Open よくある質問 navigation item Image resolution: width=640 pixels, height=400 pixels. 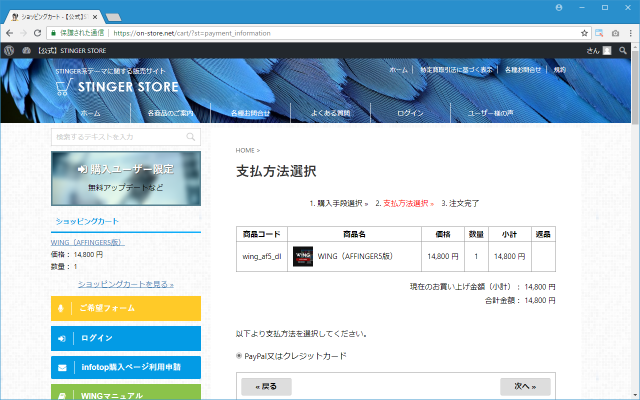coord(331,113)
